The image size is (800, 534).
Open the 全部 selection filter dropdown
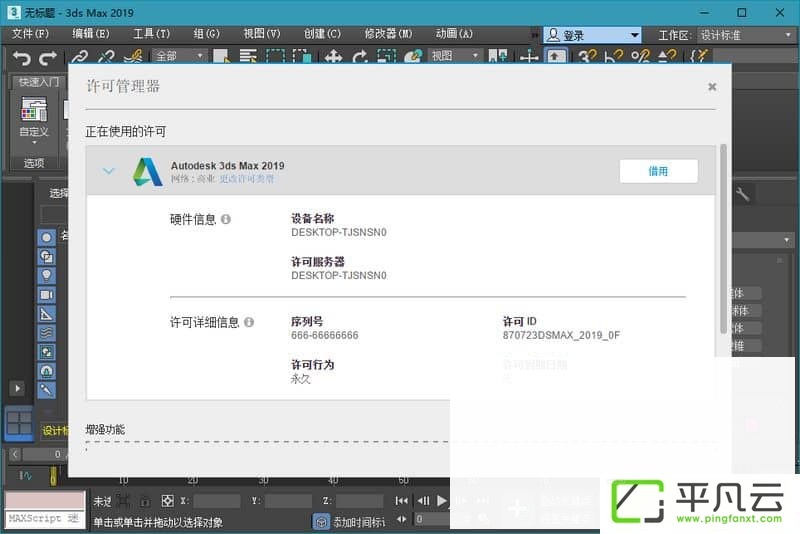click(180, 56)
